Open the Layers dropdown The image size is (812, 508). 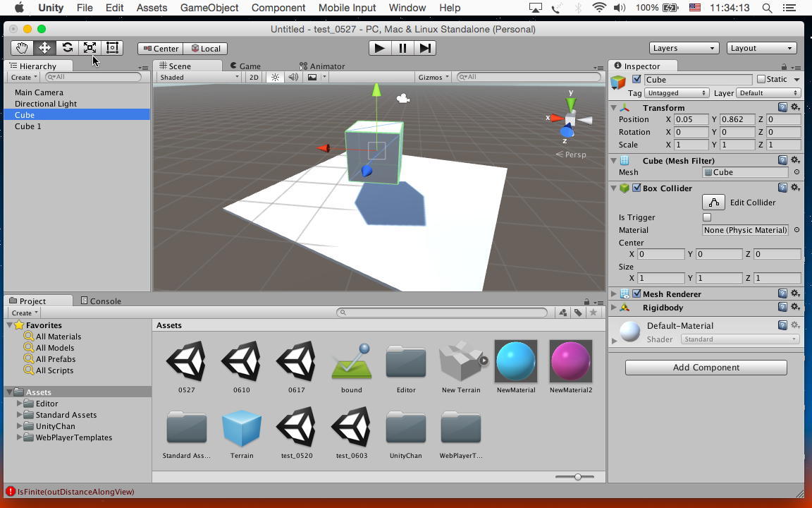click(683, 48)
